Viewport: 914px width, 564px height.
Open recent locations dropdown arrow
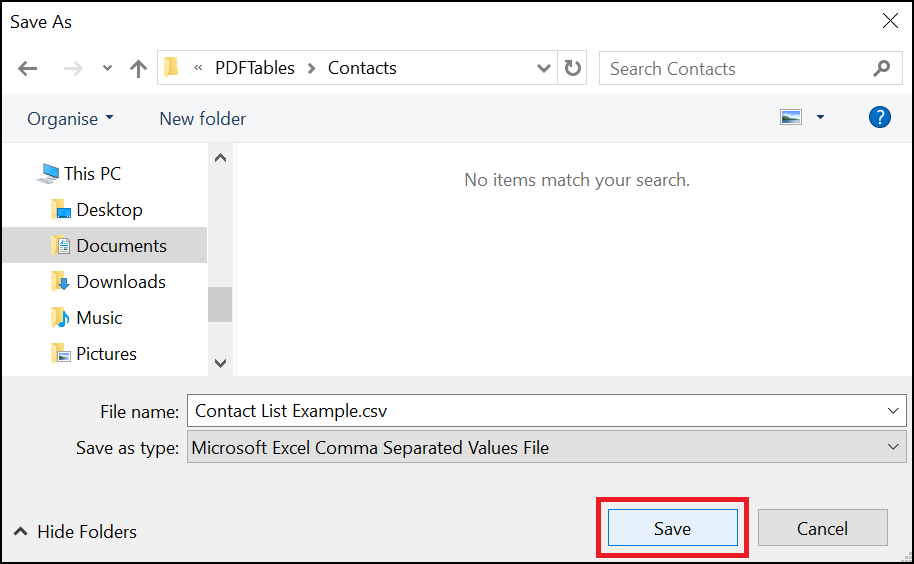coord(107,69)
